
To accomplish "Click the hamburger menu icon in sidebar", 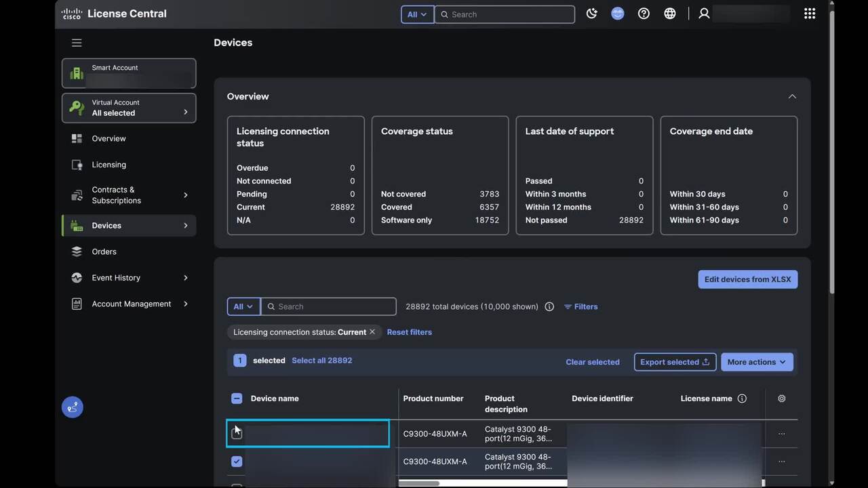I will pyautogui.click(x=77, y=43).
